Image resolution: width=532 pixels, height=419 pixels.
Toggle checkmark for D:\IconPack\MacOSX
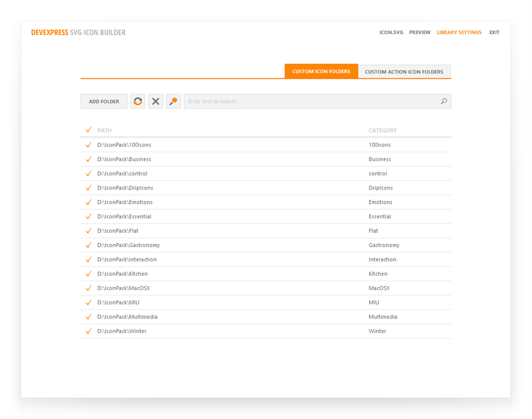point(88,288)
